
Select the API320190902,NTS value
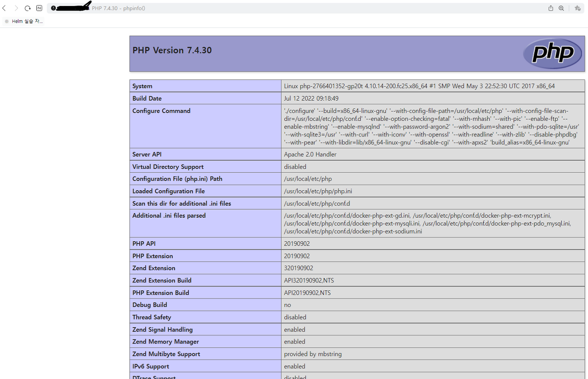point(309,280)
